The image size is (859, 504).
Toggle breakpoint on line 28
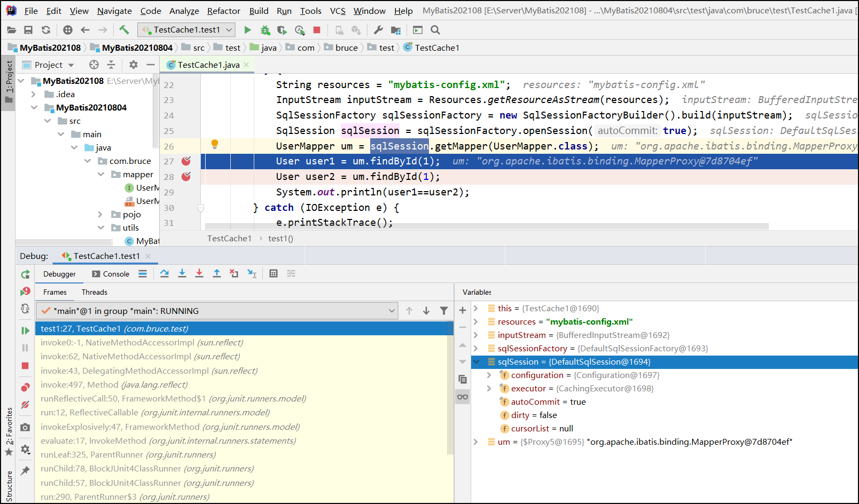186,177
